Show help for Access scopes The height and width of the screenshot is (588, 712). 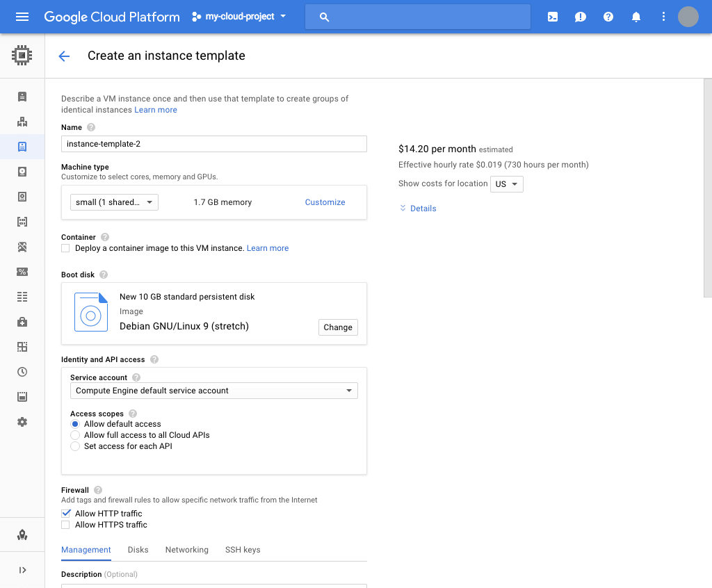133,414
